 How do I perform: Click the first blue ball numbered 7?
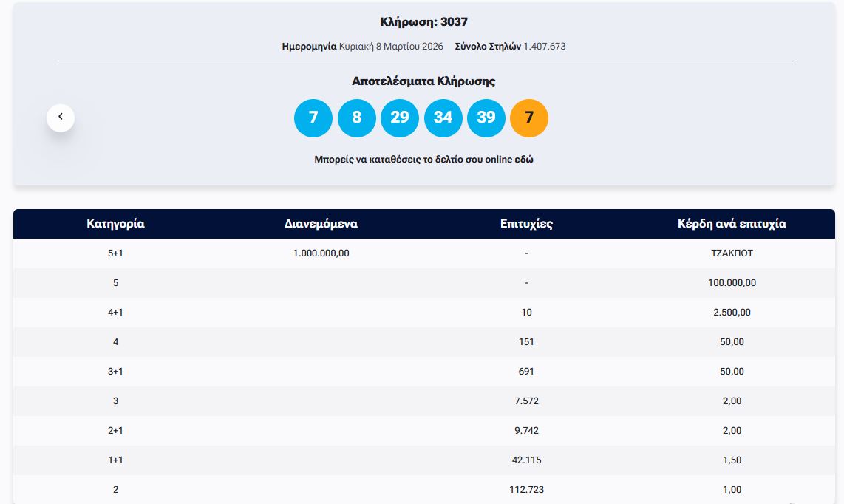[x=313, y=118]
